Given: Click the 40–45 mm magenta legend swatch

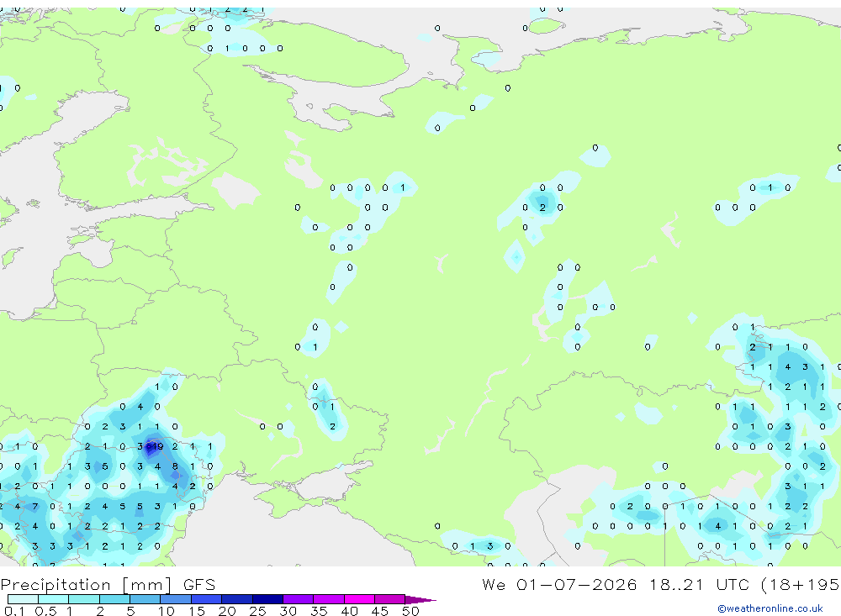Looking at the screenshot, I should point(359,599).
